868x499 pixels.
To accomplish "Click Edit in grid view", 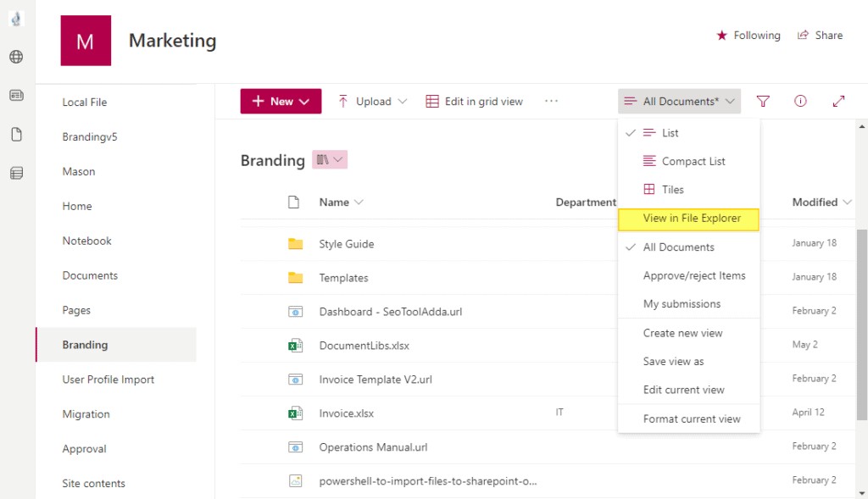I will tap(475, 102).
